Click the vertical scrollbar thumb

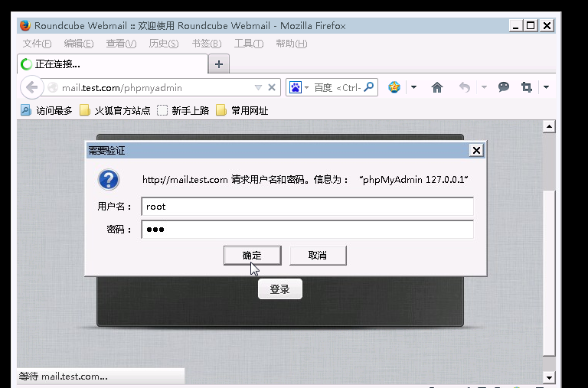click(549, 273)
